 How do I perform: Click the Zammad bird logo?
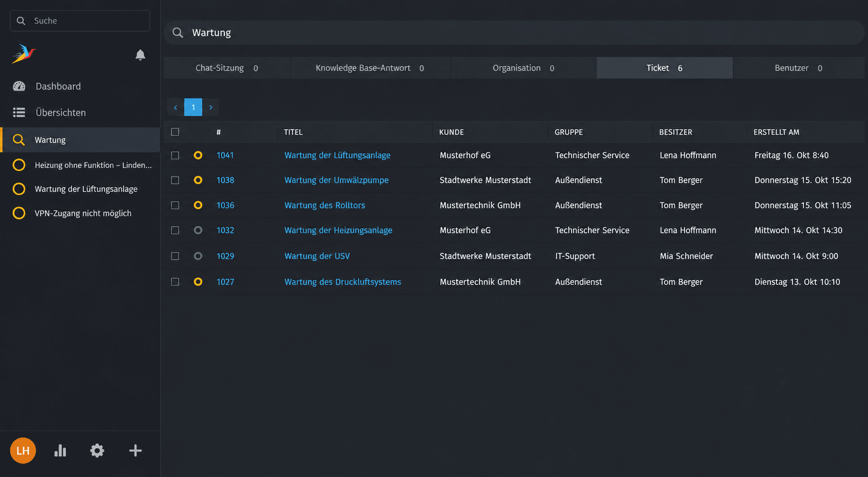pos(24,54)
